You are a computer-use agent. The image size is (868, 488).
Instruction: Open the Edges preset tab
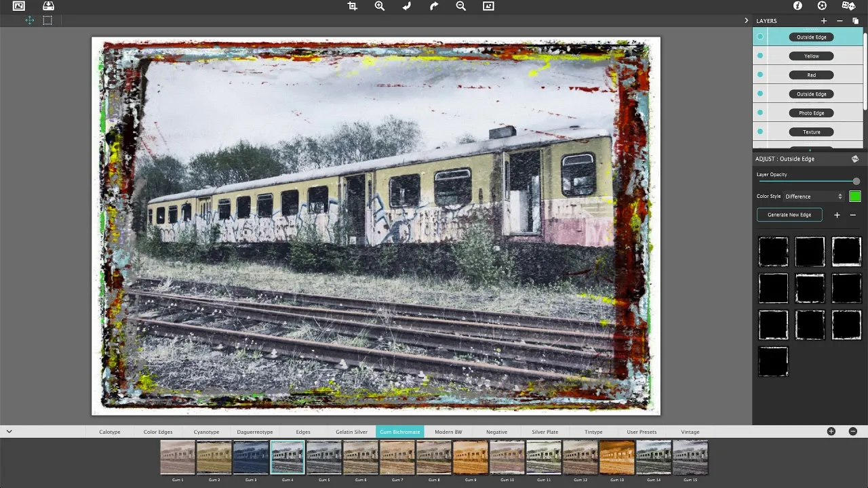(x=303, y=432)
